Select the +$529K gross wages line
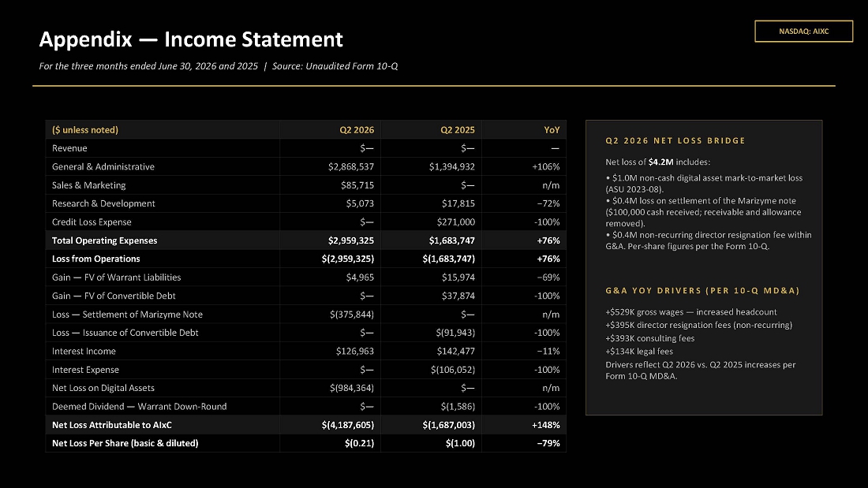The width and height of the screenshot is (868, 488). [691, 312]
